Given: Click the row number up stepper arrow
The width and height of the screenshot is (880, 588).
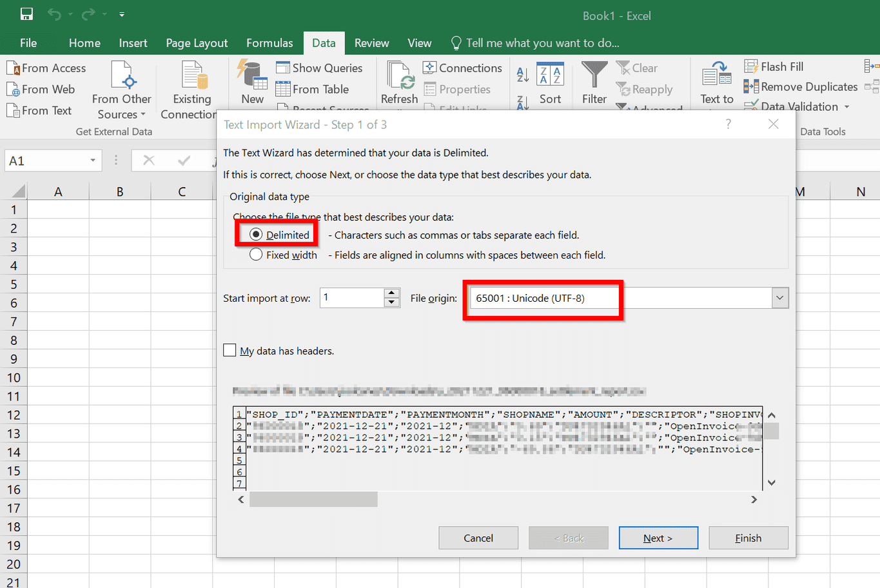Looking at the screenshot, I should (x=391, y=293).
